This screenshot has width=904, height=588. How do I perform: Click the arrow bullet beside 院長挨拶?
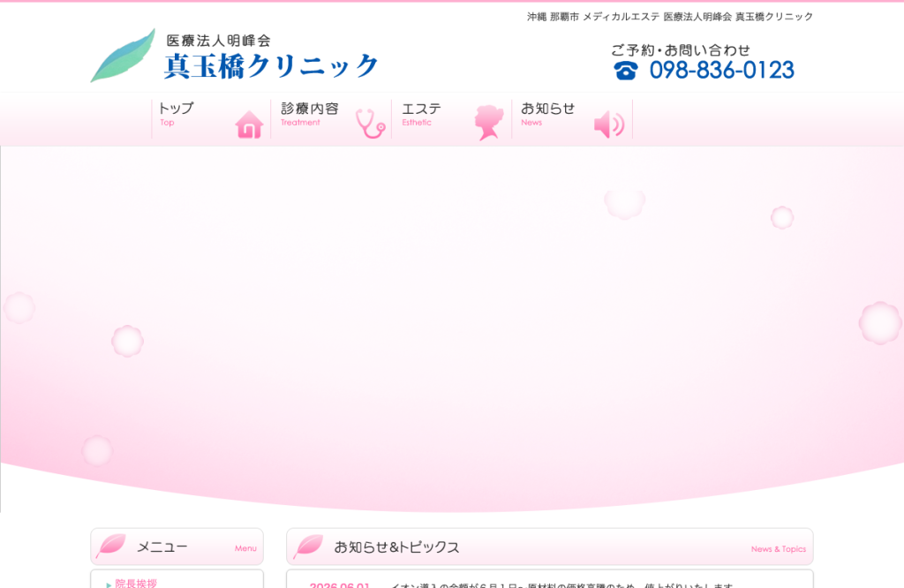pos(109,584)
